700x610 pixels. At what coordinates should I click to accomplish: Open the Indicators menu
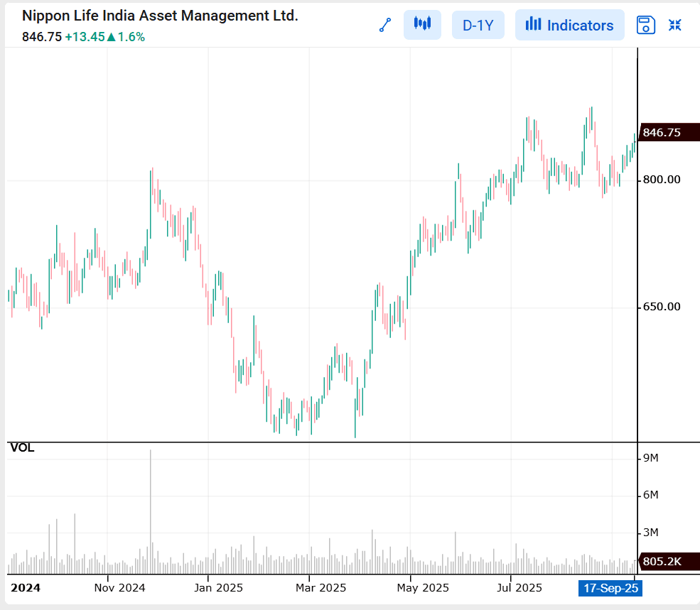(x=570, y=25)
